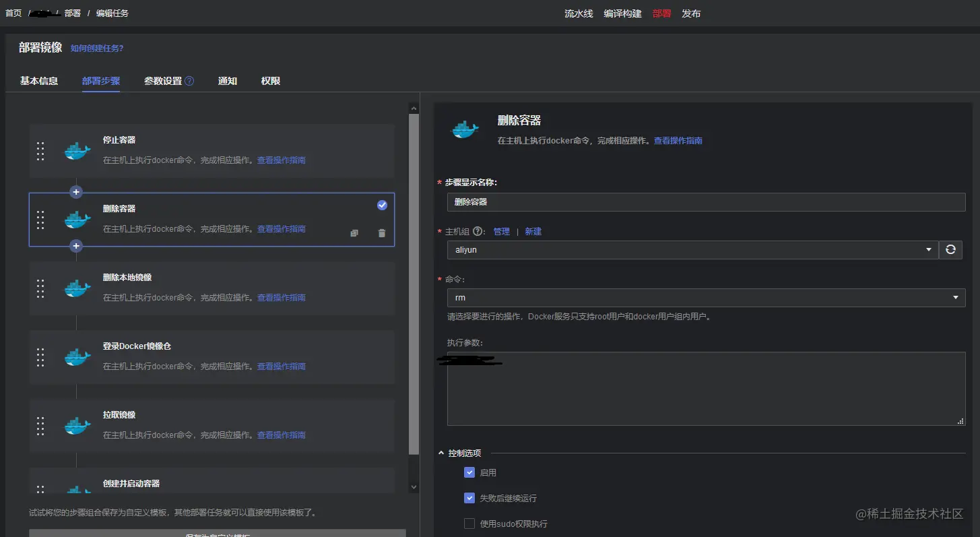980x537 pixels.
Task: Refresh the 主机组 host group list
Action: [950, 250]
